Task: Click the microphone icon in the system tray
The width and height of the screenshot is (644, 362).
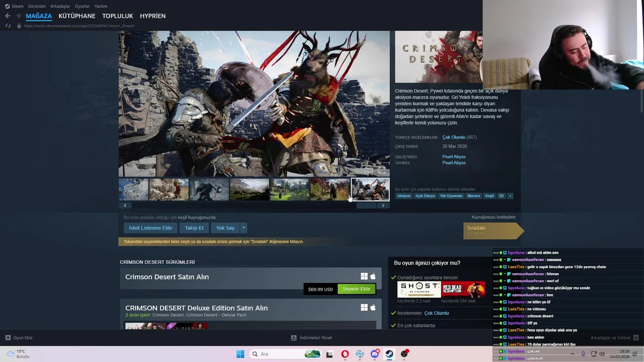Action: 583,354
